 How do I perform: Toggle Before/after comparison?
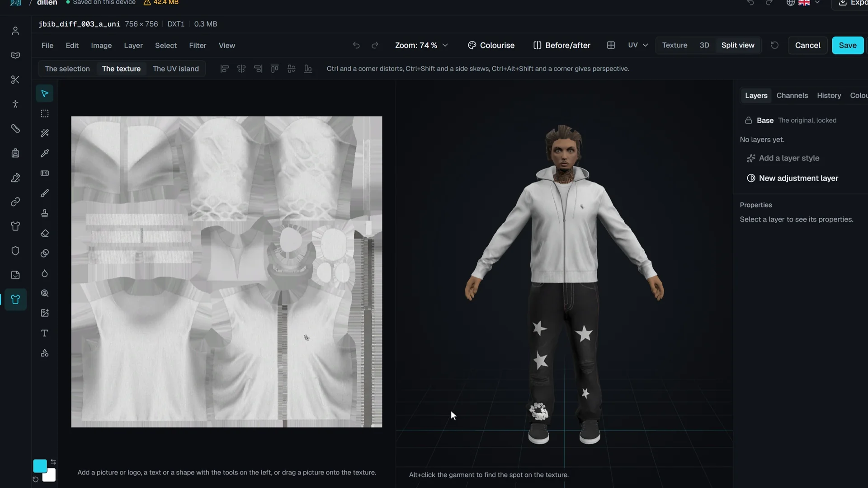pos(562,45)
